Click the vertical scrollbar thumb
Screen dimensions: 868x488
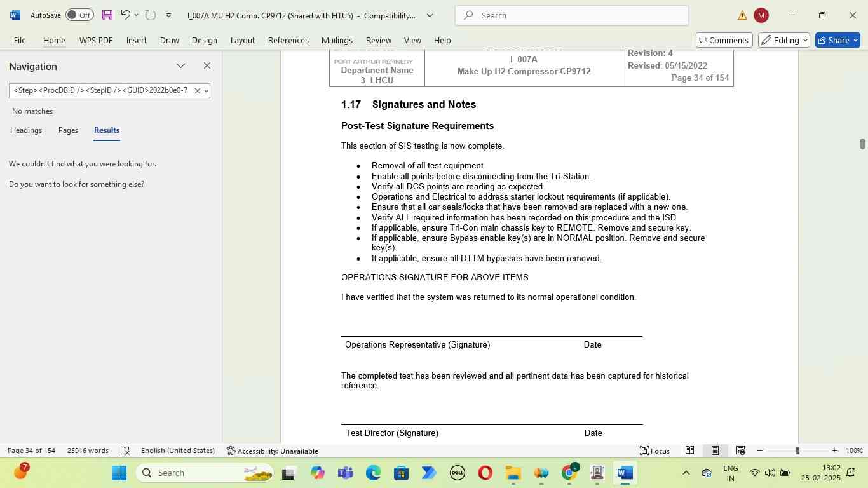862,144
